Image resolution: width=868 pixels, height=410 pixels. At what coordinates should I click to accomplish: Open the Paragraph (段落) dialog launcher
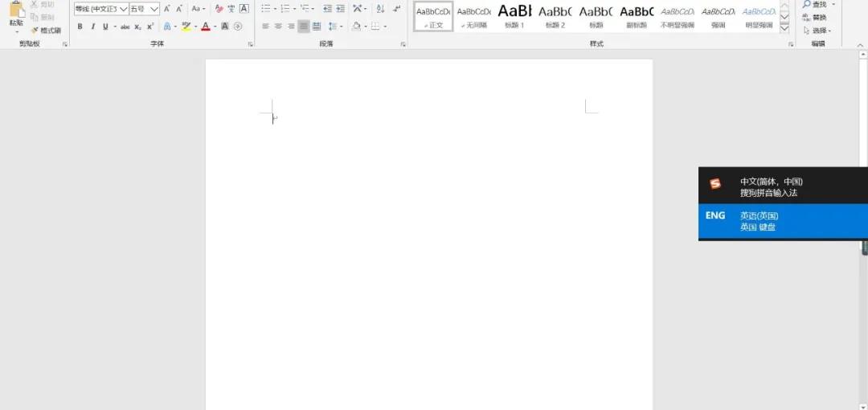click(403, 44)
